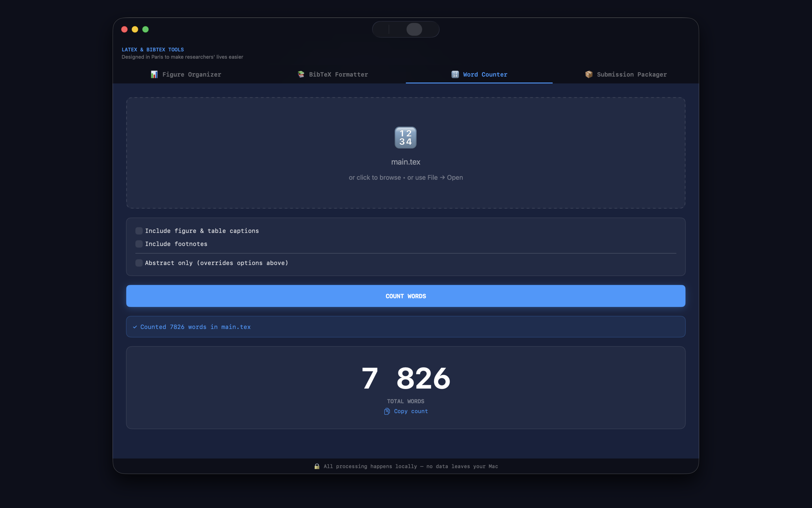Click the clipboard icon beside Copy count

click(387, 411)
